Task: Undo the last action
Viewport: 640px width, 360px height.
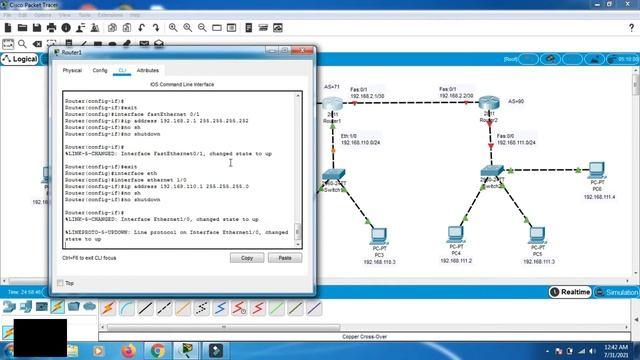Action: click(x=141, y=28)
